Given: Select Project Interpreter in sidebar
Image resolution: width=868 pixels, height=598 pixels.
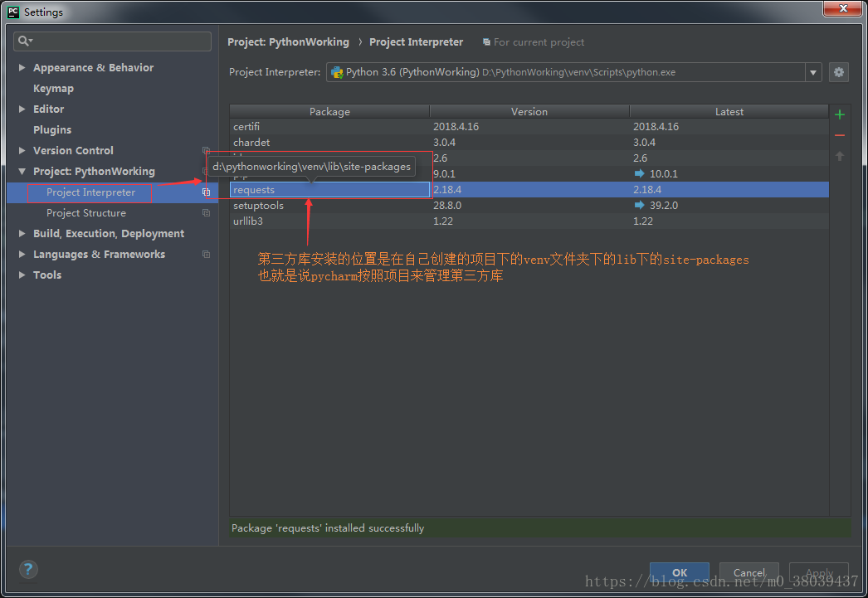Looking at the screenshot, I should click(90, 192).
